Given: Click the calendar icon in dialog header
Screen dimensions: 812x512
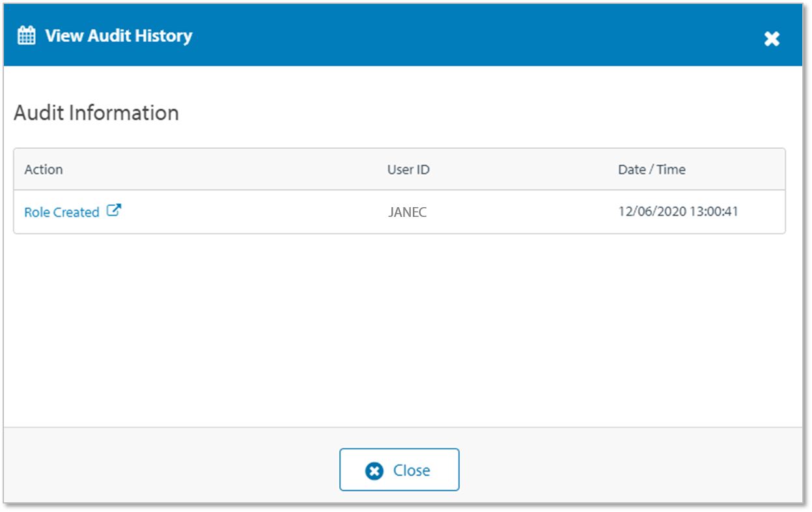Looking at the screenshot, I should tap(26, 35).
